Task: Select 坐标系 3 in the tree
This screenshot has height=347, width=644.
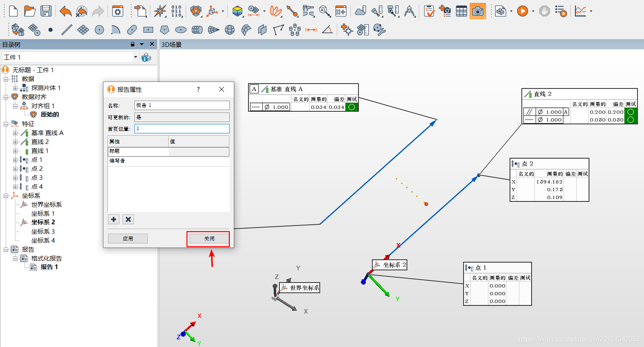Action: point(43,231)
